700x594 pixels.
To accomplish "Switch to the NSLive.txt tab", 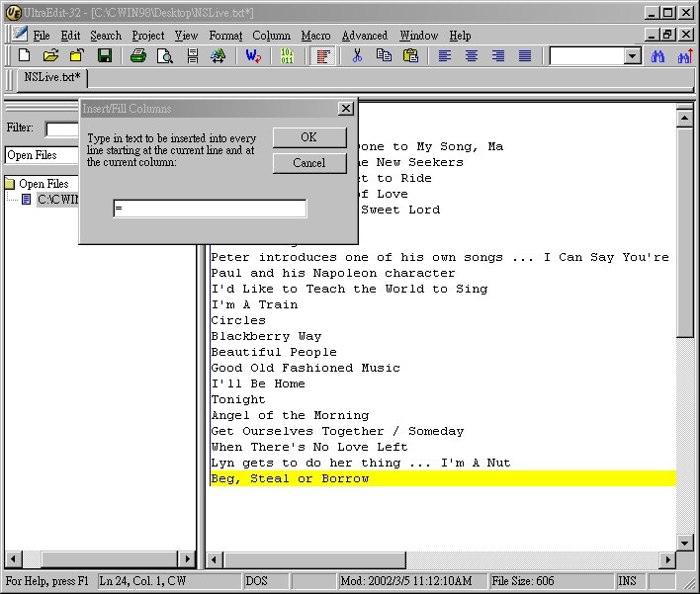I will [x=52, y=78].
